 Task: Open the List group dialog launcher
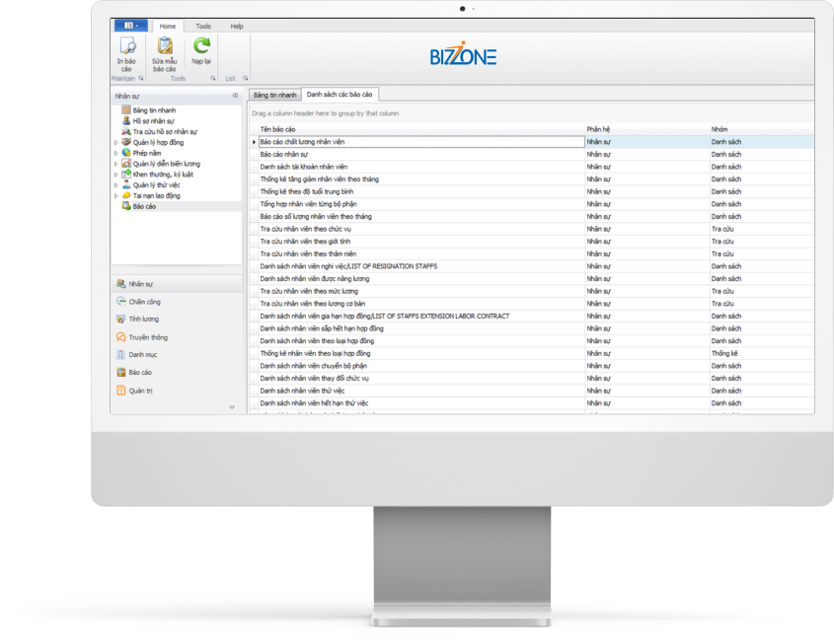[246, 78]
